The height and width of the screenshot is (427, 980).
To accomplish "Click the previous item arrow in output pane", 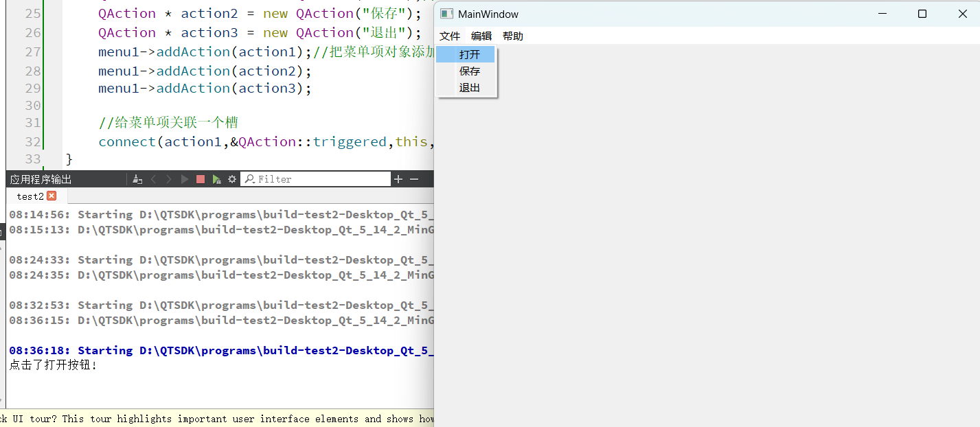I will [153, 179].
